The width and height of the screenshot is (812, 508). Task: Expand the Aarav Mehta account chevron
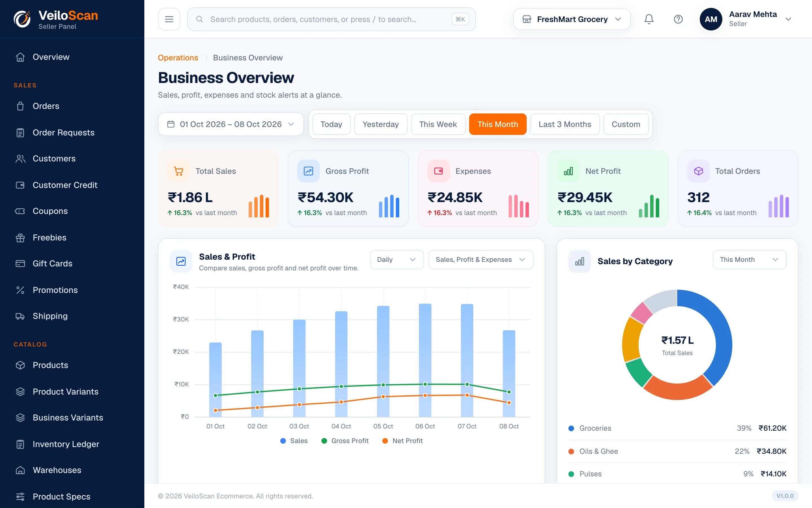(788, 19)
